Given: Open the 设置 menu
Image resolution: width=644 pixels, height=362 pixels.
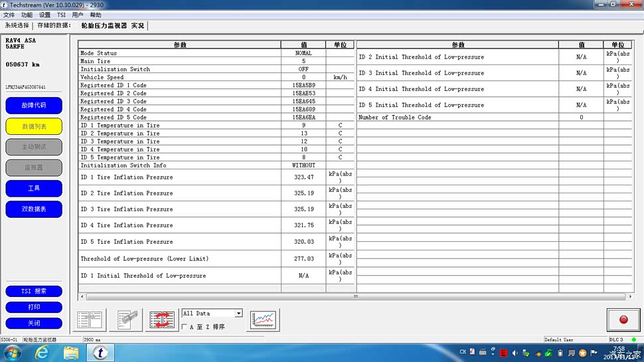Looking at the screenshot, I should (x=44, y=15).
